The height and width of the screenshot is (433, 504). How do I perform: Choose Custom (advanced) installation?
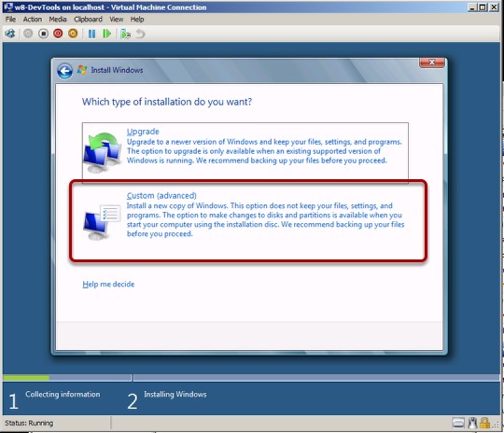point(248,220)
